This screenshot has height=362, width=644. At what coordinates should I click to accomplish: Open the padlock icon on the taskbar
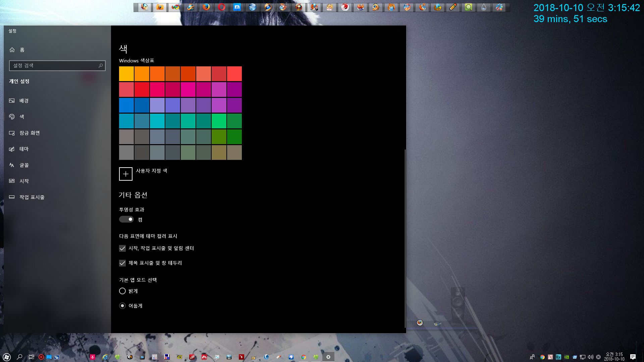click(x=254, y=357)
